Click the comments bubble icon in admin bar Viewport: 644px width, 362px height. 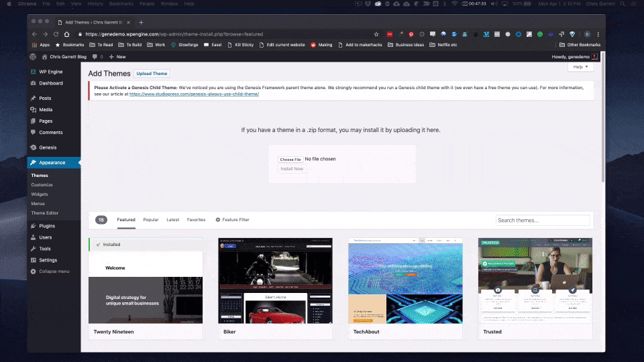pyautogui.click(x=94, y=57)
